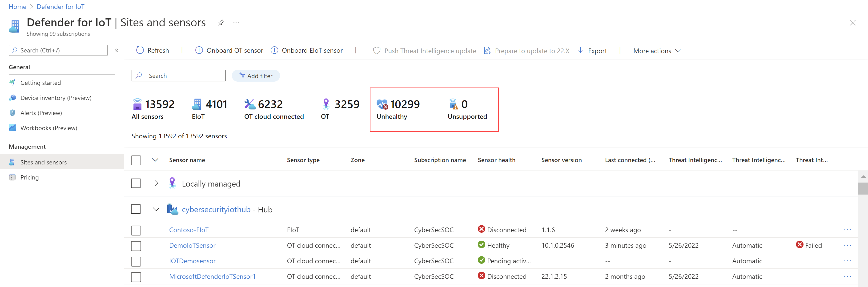
Task: Click the Onboard OT sensor plus icon
Action: [x=199, y=50]
